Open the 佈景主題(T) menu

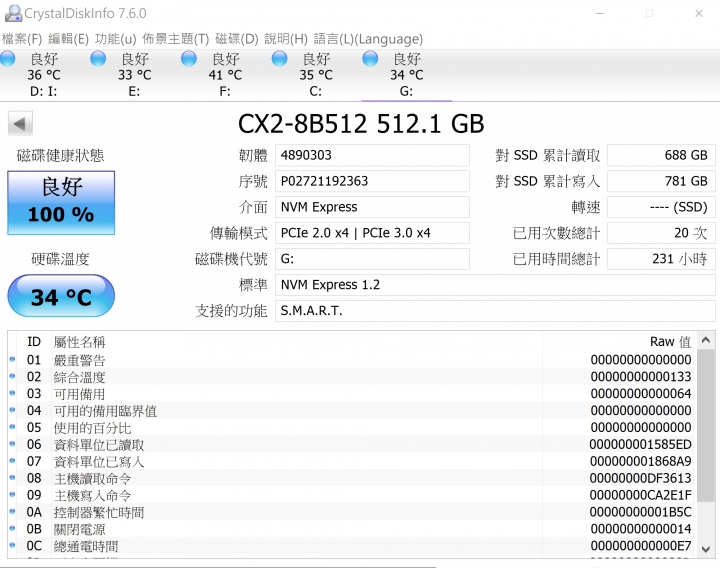pos(175,39)
